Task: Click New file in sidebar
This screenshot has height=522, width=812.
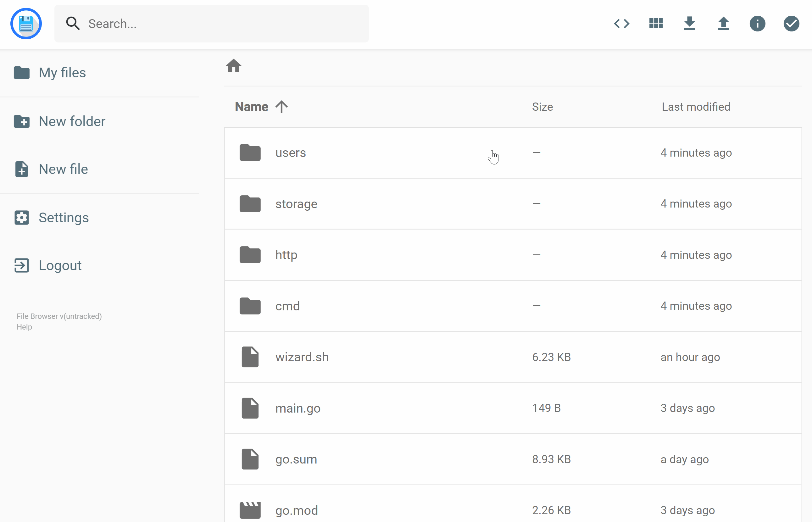Action: pyautogui.click(x=63, y=169)
